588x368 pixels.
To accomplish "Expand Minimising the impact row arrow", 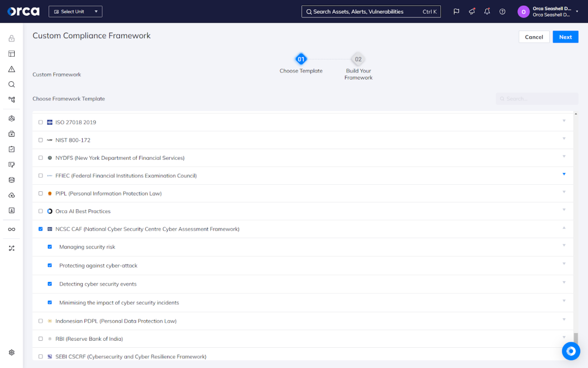I will (x=564, y=301).
